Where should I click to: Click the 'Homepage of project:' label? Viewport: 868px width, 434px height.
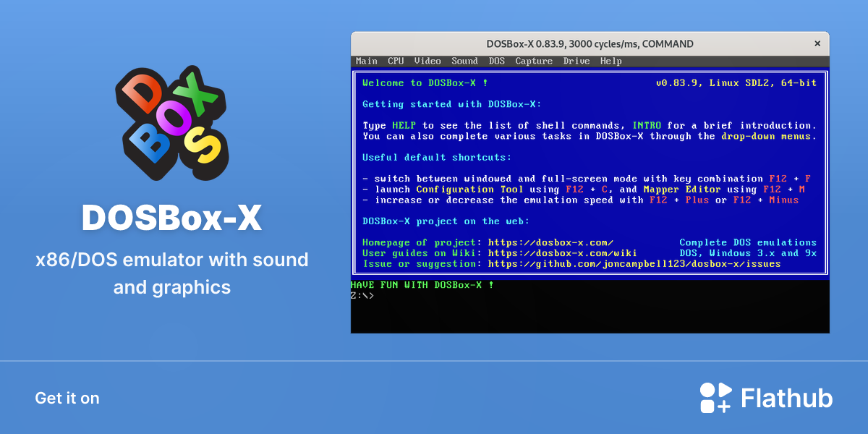[x=422, y=243]
